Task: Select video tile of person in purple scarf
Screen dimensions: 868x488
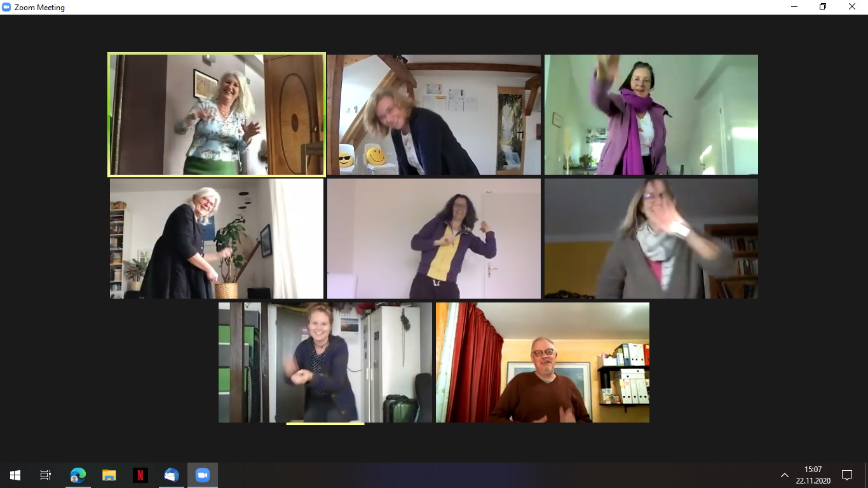Action: [651, 114]
